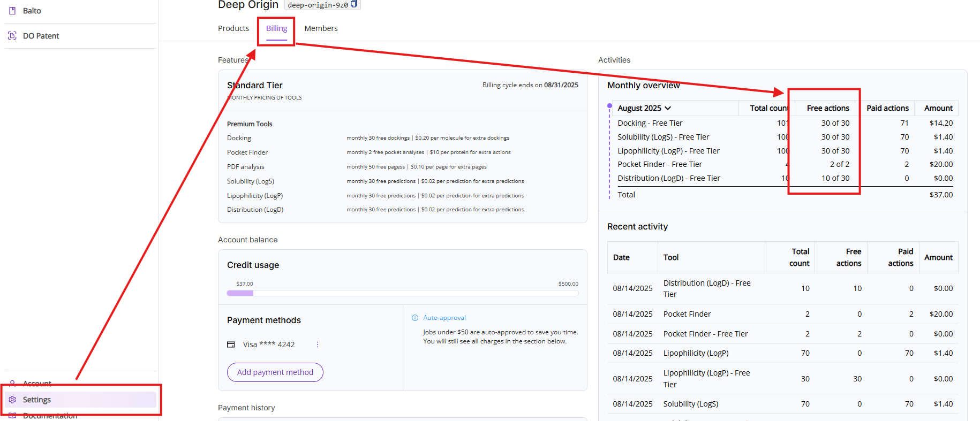Viewport: 980px width, 421px height.
Task: Copy the deep-origin-9z0 organization ID
Action: (354, 4)
